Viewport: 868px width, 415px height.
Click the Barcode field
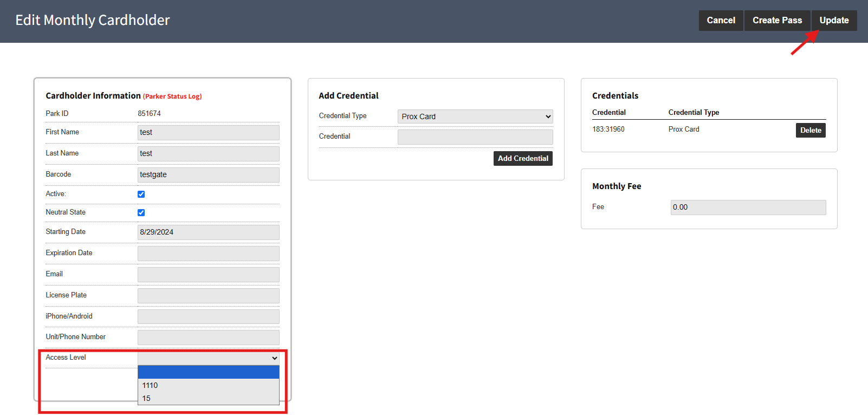click(x=209, y=175)
